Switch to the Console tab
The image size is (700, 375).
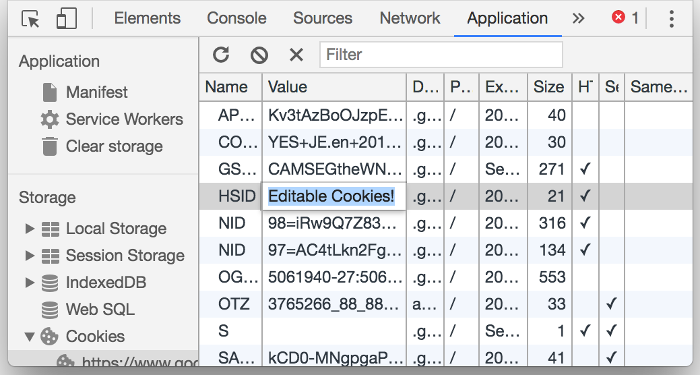click(x=237, y=18)
